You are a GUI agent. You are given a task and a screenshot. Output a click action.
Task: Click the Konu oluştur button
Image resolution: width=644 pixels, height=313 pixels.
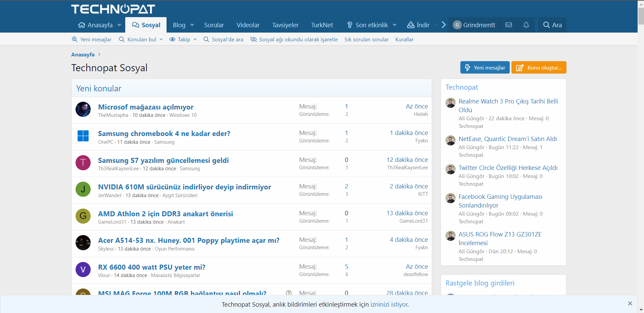tap(539, 67)
